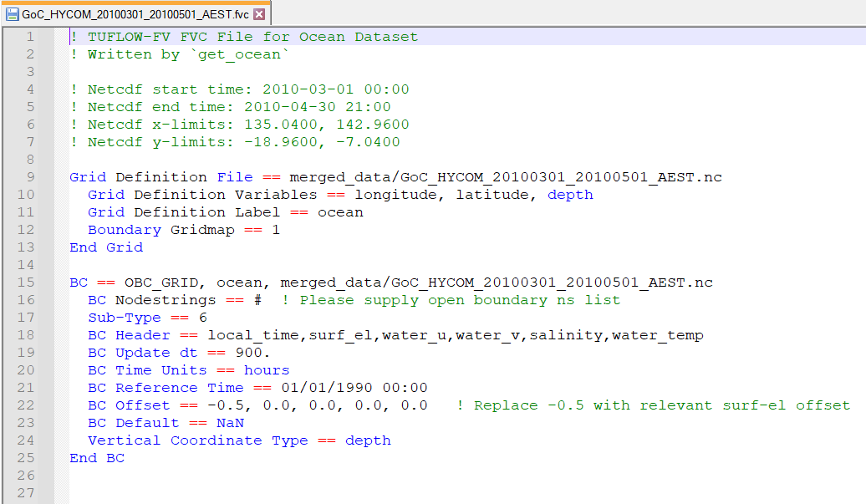866x504 pixels.
Task: Click the "Grid Definition Label" command
Action: [184, 212]
